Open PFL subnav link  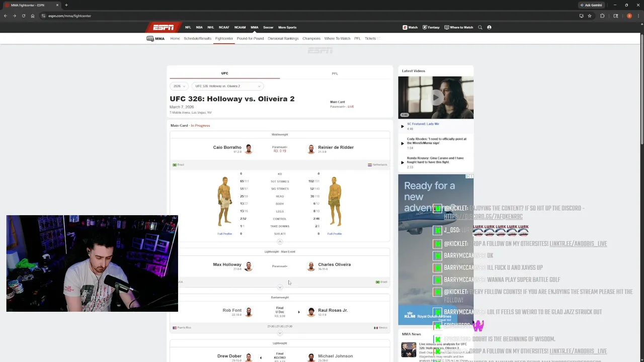[x=357, y=38]
